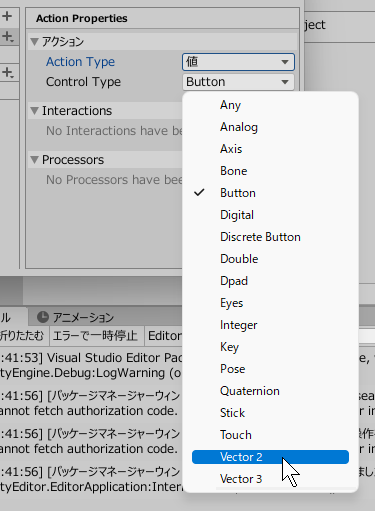The height and width of the screenshot is (511, 375).
Task: Select Dpad in the dropdown list
Action: coord(270,281)
